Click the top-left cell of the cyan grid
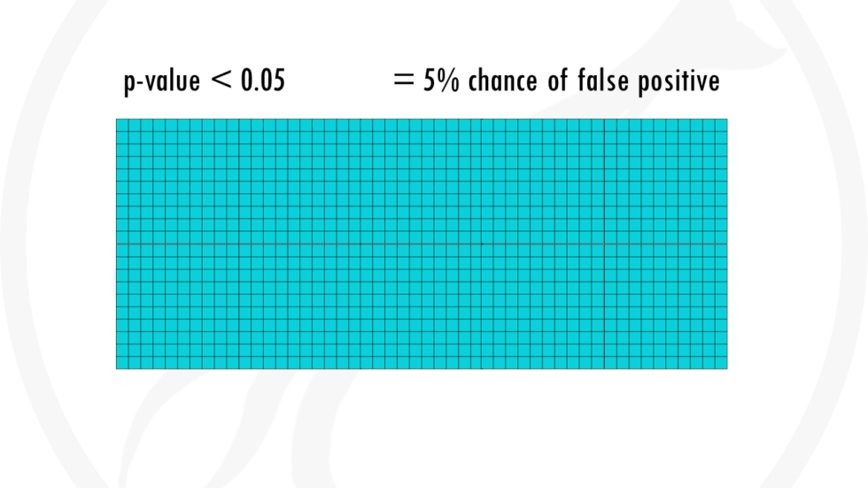The image size is (868, 488). [122, 125]
